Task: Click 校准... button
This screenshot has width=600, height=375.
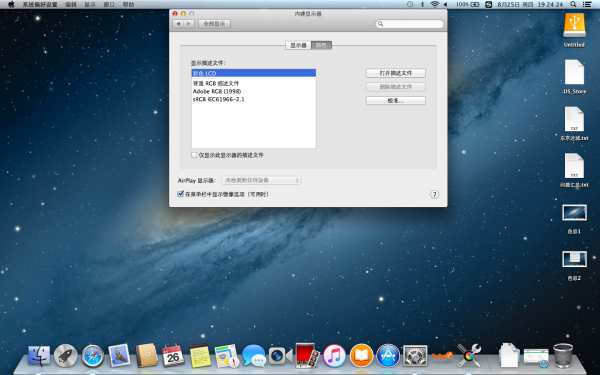Action: (x=396, y=100)
